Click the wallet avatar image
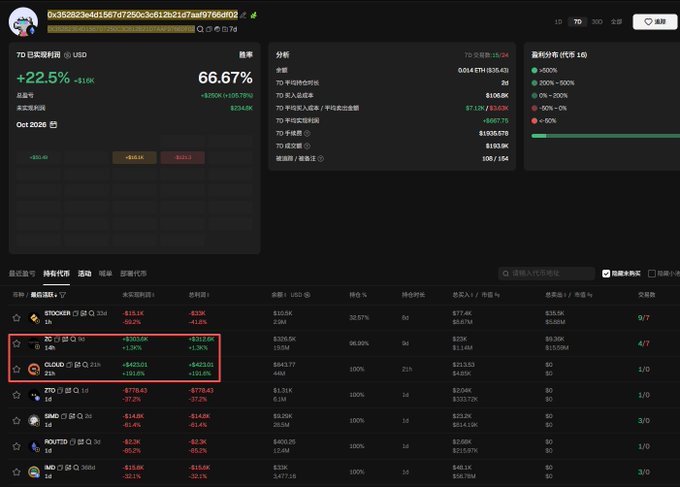 23,22
